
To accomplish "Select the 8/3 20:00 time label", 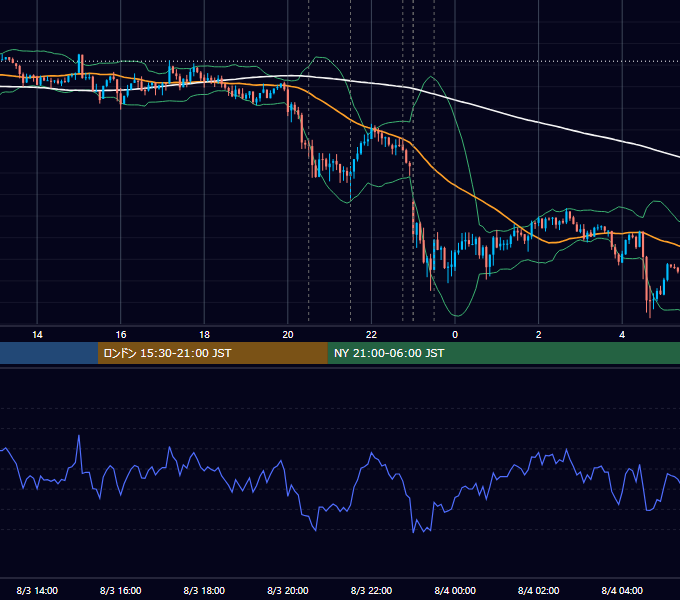I will tap(288, 590).
